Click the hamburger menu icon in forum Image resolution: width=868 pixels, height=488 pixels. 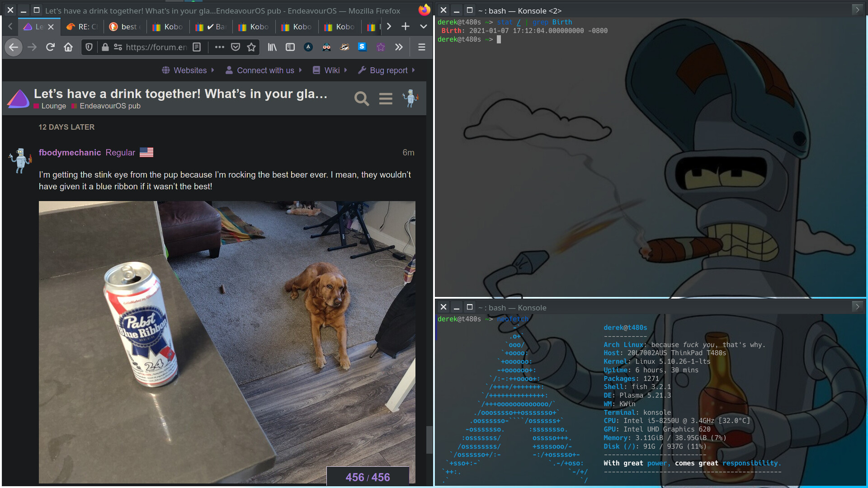386,99
